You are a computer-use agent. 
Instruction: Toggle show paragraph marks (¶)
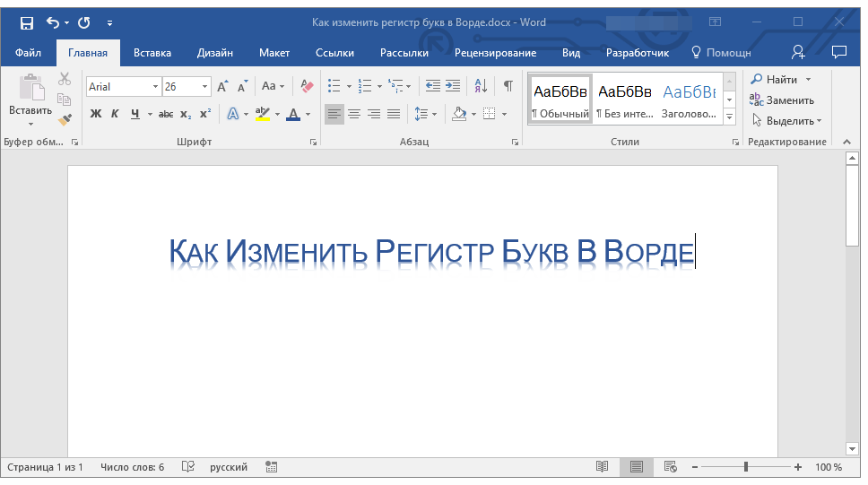pyautogui.click(x=508, y=86)
